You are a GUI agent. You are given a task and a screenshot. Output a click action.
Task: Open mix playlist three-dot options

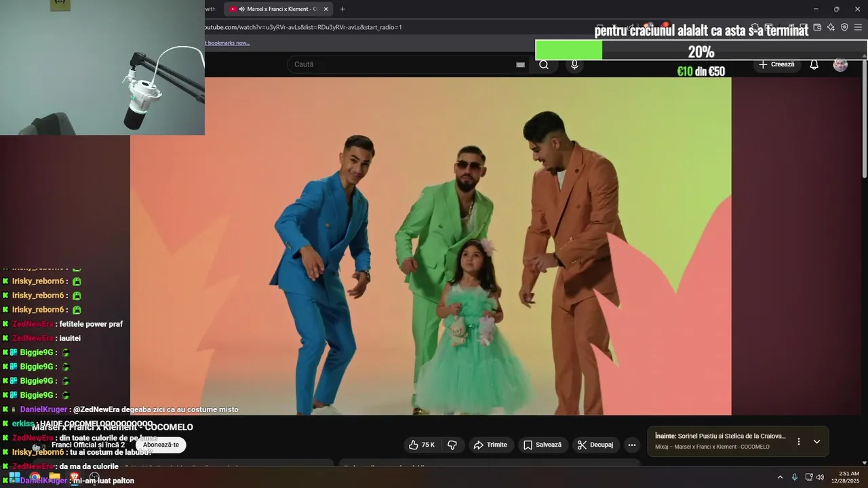tap(798, 441)
